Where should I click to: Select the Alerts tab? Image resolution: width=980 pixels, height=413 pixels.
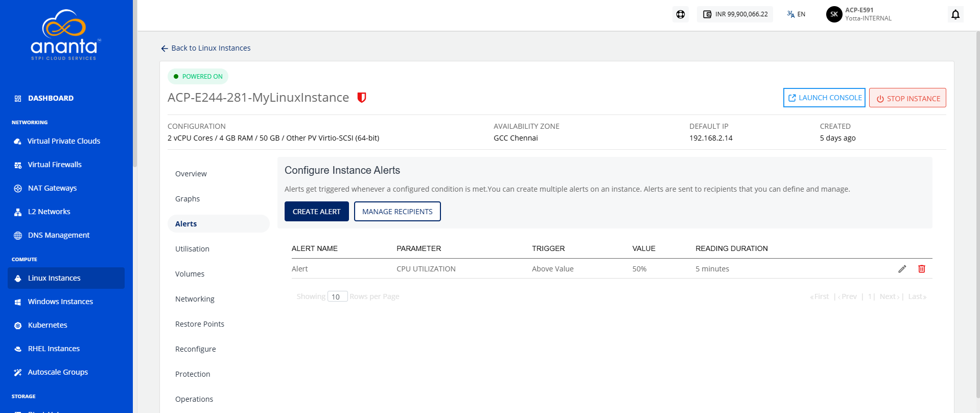click(x=219, y=224)
